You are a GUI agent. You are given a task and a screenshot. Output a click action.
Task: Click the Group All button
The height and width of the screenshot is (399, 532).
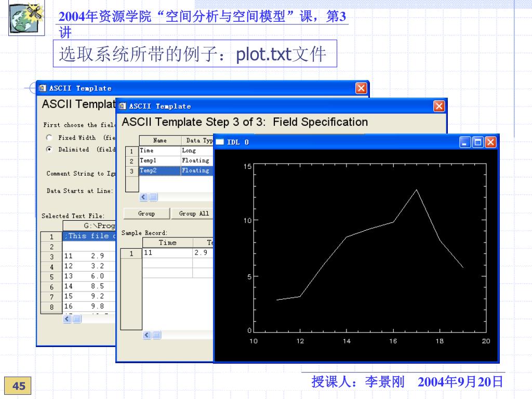192,214
